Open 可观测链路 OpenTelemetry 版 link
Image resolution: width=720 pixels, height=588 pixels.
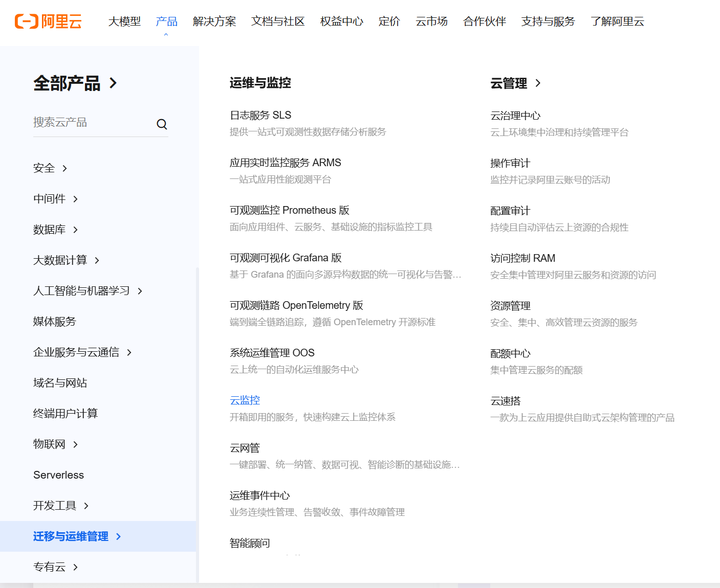tap(296, 305)
